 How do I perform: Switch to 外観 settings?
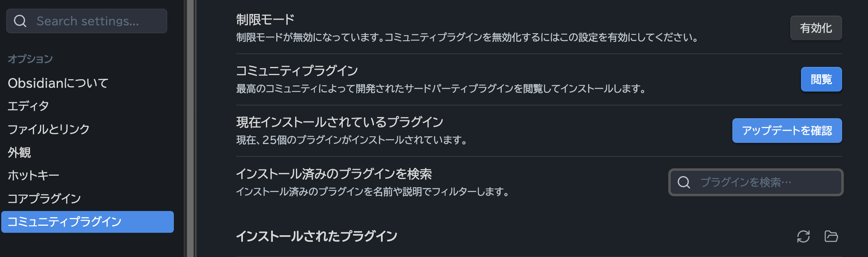click(x=19, y=152)
